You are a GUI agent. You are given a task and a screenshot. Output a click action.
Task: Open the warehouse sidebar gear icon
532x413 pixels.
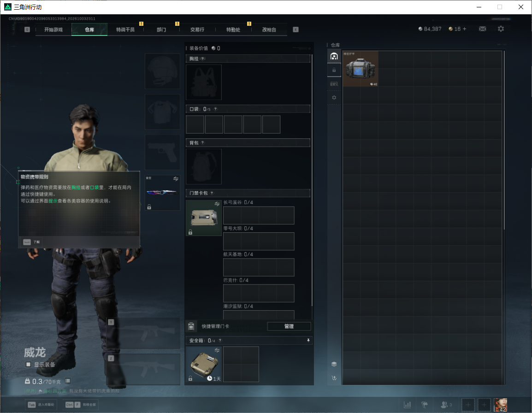click(x=334, y=98)
